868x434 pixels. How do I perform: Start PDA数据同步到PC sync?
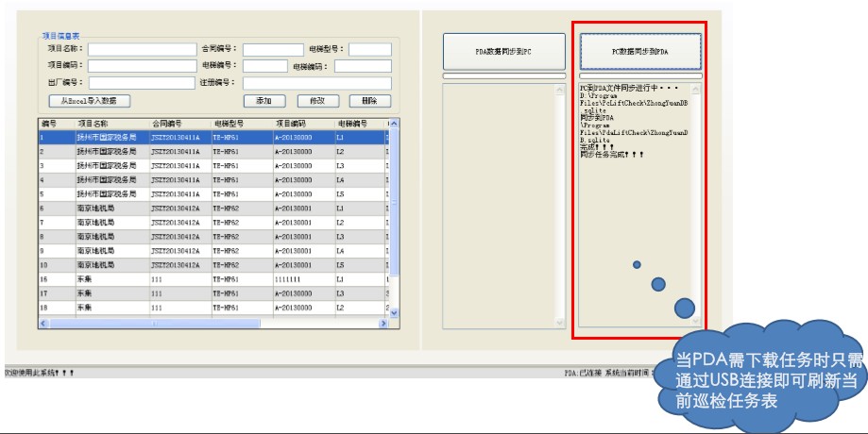coord(503,51)
